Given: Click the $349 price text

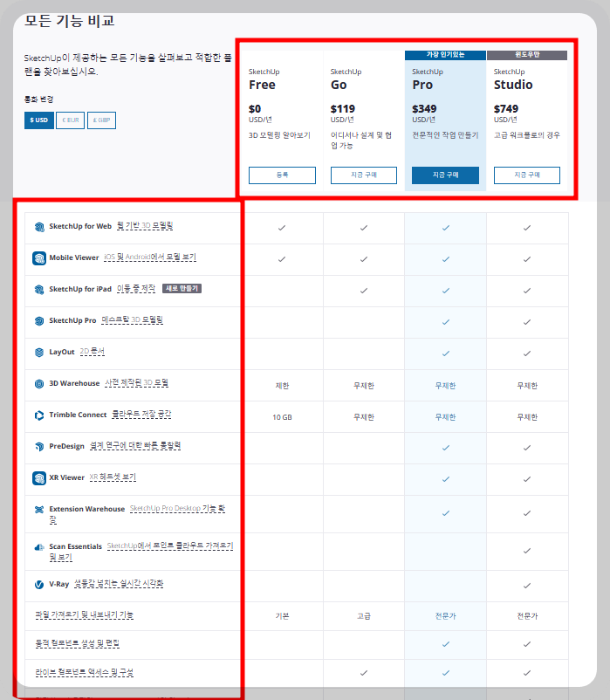Looking at the screenshot, I should [x=424, y=109].
